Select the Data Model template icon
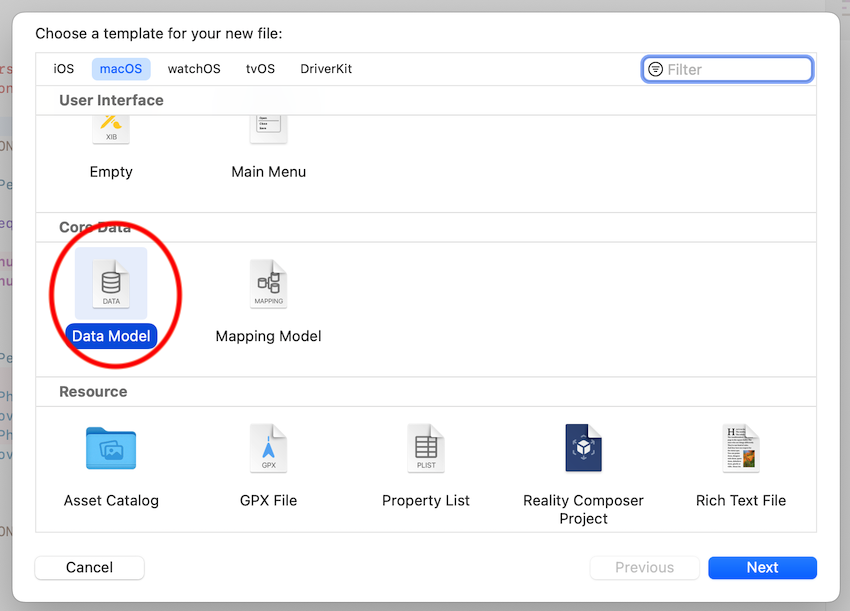 point(111,284)
